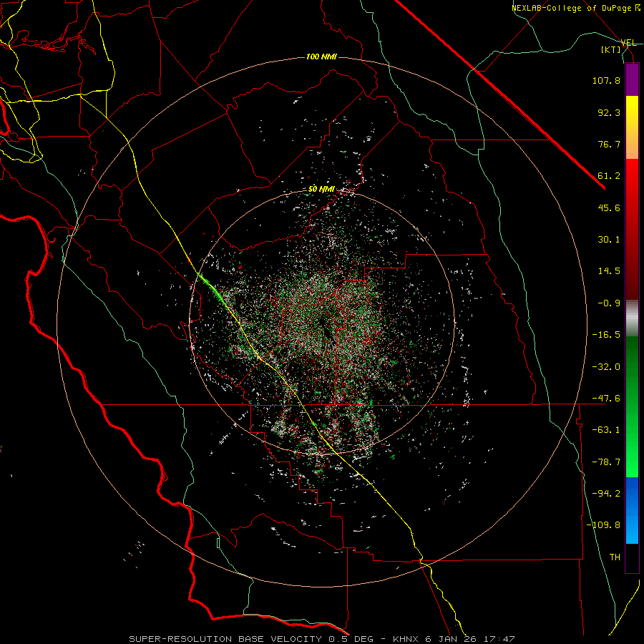644x644 pixels.
Task: Click the blue segment of the color bar
Action: click(x=632, y=510)
